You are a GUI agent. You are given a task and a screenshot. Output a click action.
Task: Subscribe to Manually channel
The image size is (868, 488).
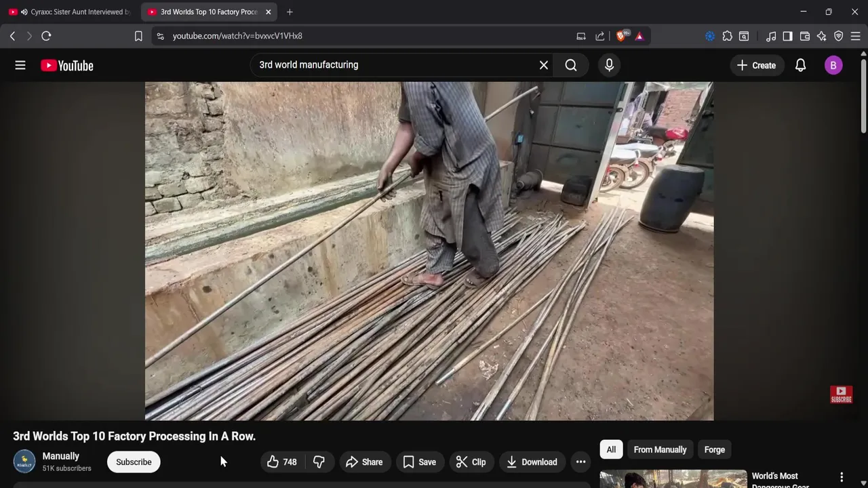coord(134,462)
